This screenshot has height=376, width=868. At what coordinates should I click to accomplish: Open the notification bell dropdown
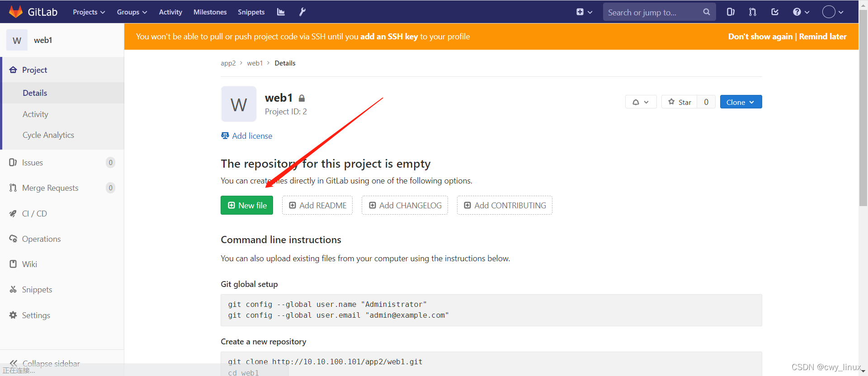641,102
